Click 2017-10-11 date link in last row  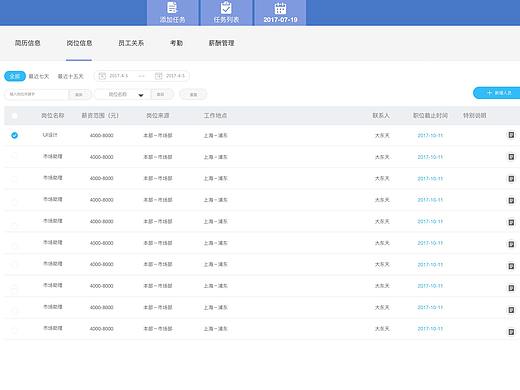tap(430, 329)
